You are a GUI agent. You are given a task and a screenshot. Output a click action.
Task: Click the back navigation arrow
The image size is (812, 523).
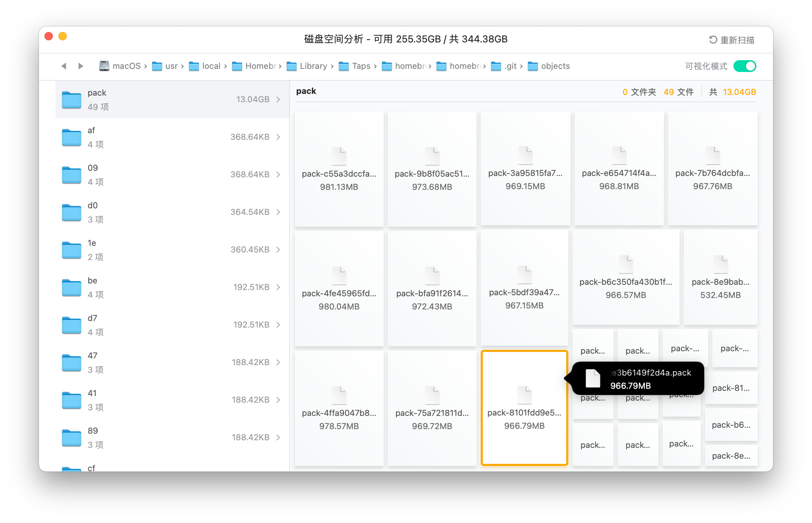tap(64, 66)
